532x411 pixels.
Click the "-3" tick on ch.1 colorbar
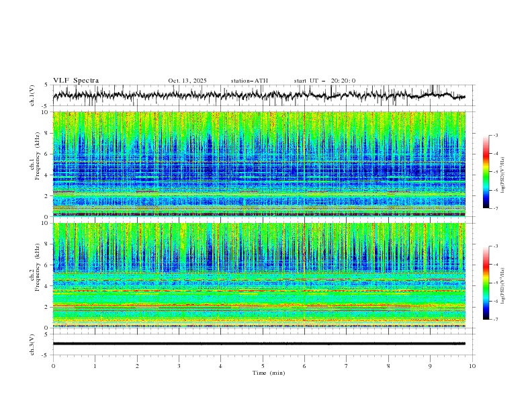(496, 135)
